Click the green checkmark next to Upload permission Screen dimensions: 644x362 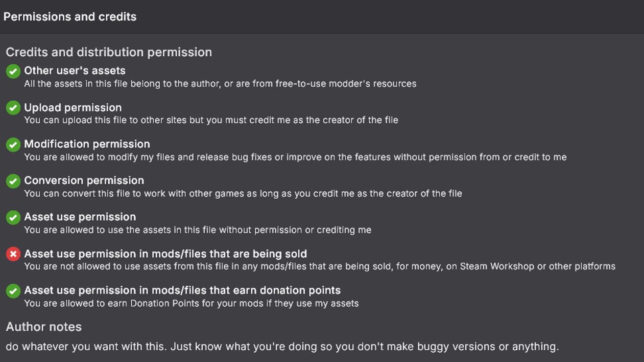13,108
